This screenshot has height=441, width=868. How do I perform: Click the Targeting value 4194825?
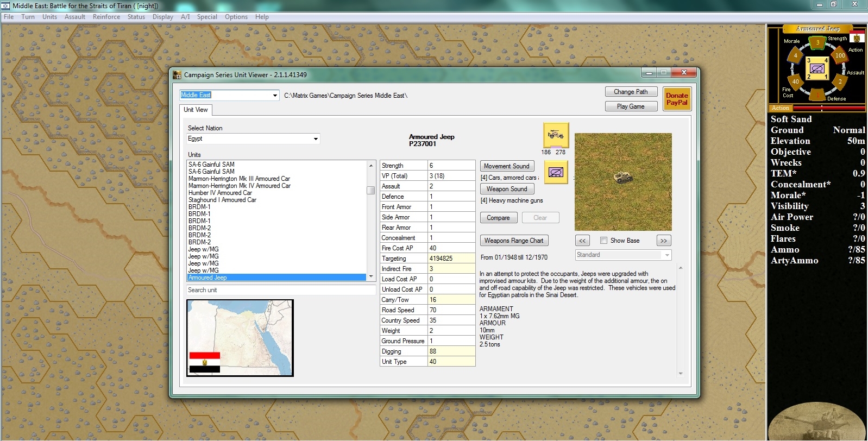[451, 259]
